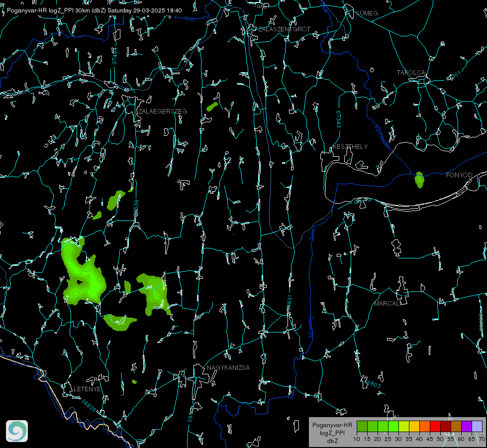Click the tiny echo northeast of Letenye
The width and height of the screenshot is (487, 448).
(134, 382)
